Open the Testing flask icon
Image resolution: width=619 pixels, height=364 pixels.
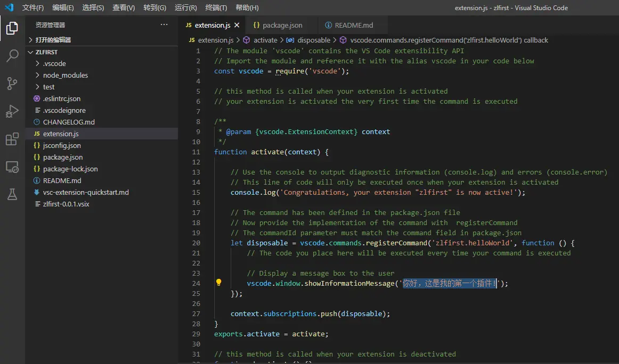[12, 195]
